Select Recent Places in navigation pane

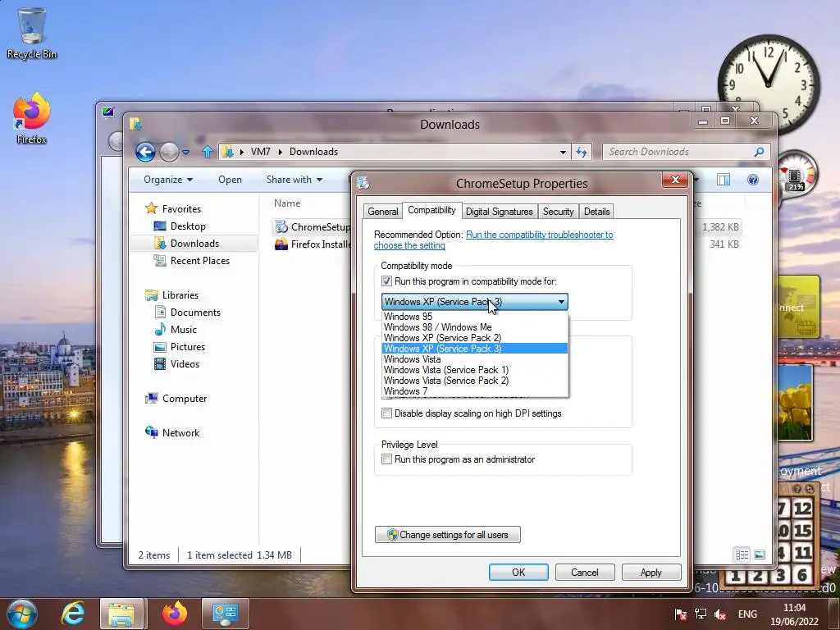pyautogui.click(x=199, y=261)
